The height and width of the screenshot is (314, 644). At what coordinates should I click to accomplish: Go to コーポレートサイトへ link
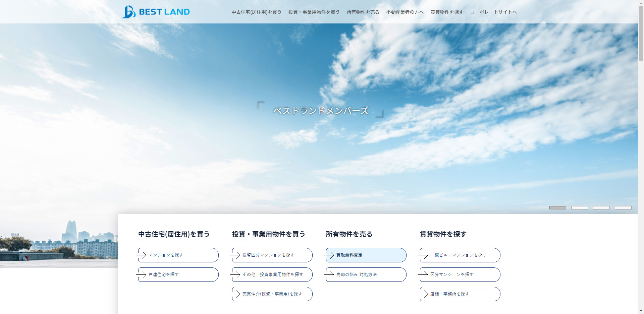493,12
